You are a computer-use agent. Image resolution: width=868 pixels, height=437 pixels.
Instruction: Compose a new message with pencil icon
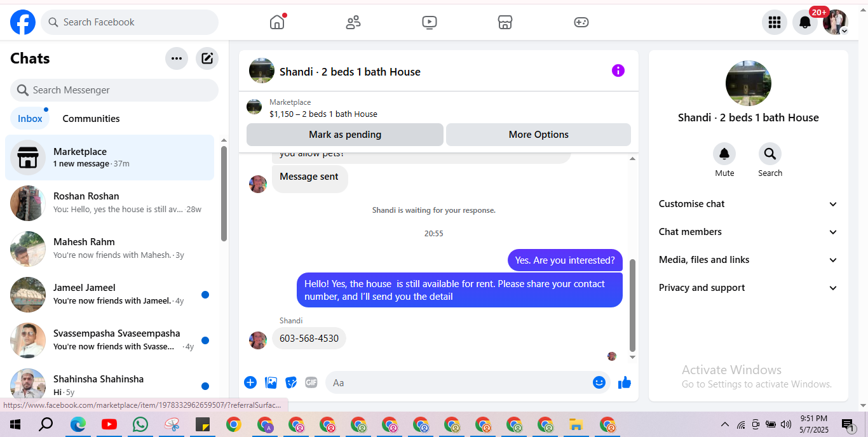point(207,58)
